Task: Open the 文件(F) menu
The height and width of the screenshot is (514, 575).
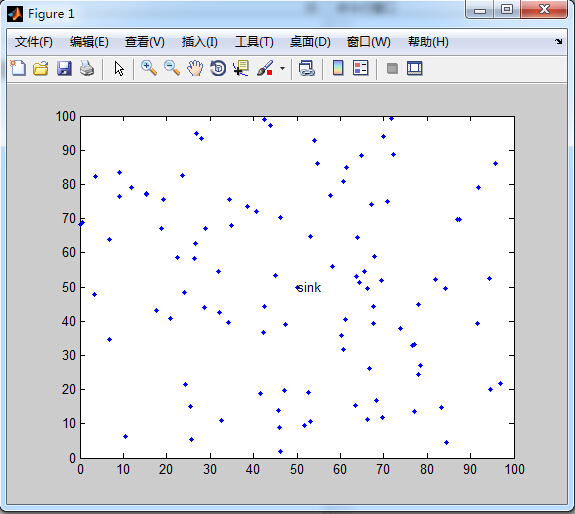Action: tap(34, 42)
